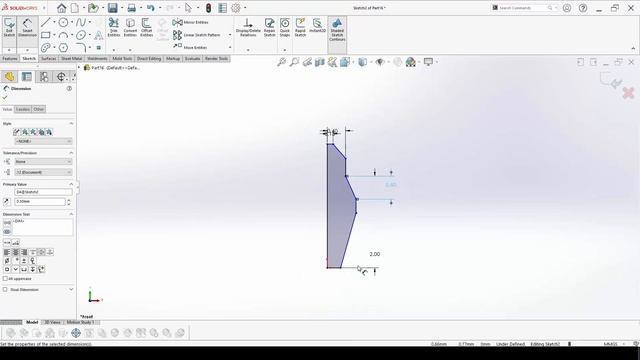Select the Line sketch tool
640x360 pixels.
[46, 22]
